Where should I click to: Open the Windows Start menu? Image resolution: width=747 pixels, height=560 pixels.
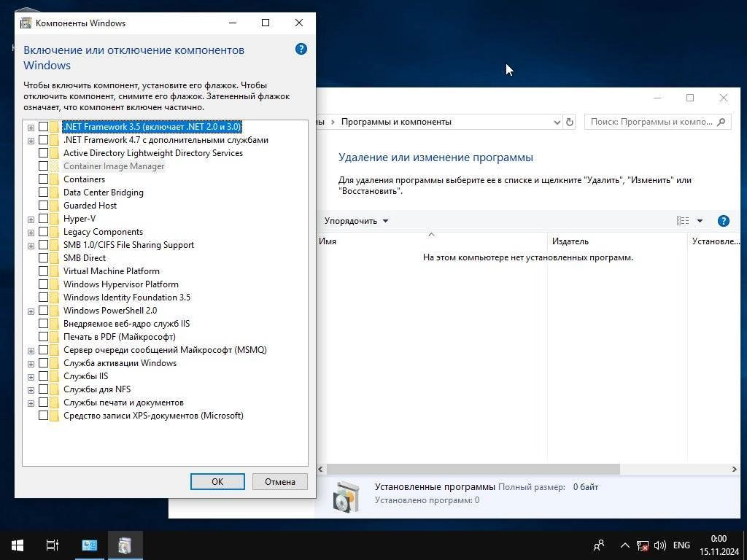click(18, 545)
